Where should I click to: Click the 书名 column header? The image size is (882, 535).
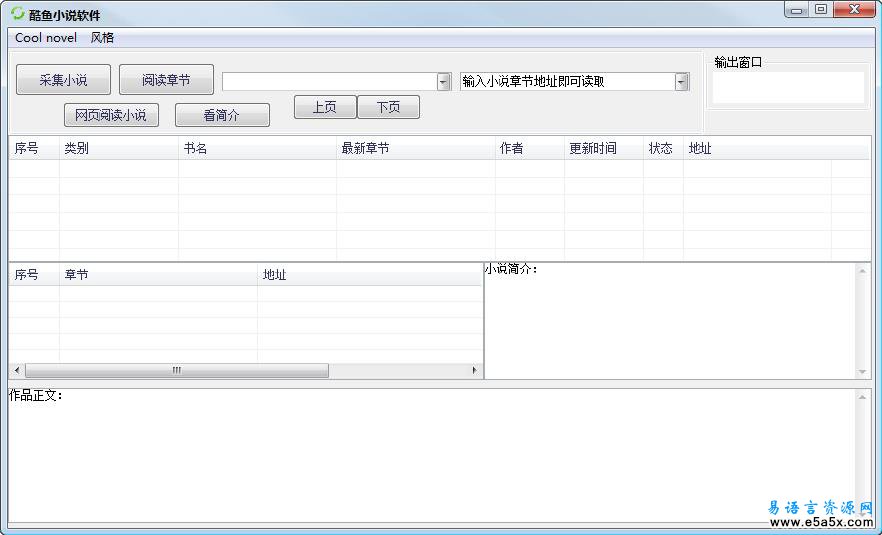point(258,148)
